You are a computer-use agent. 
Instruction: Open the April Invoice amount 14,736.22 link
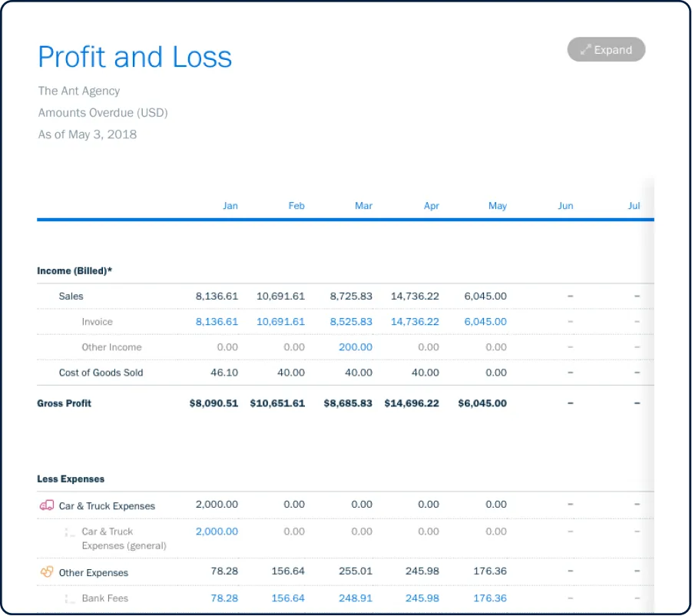(415, 322)
